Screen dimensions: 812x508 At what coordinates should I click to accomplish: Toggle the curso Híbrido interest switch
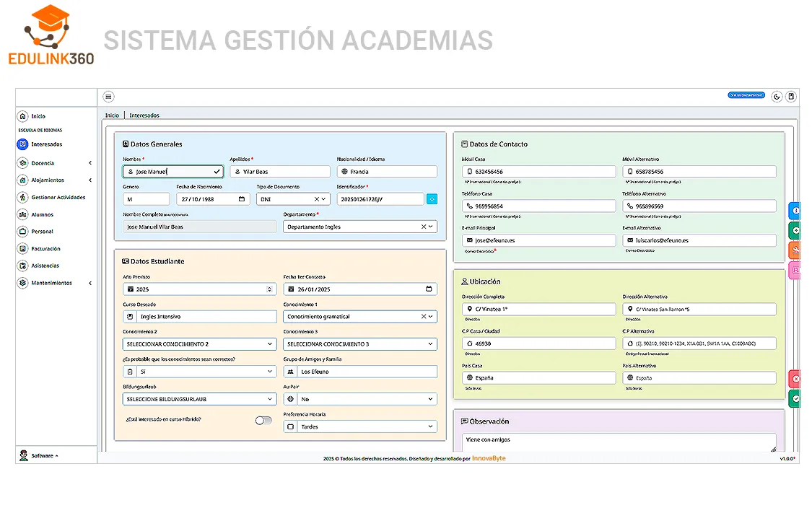(x=263, y=421)
